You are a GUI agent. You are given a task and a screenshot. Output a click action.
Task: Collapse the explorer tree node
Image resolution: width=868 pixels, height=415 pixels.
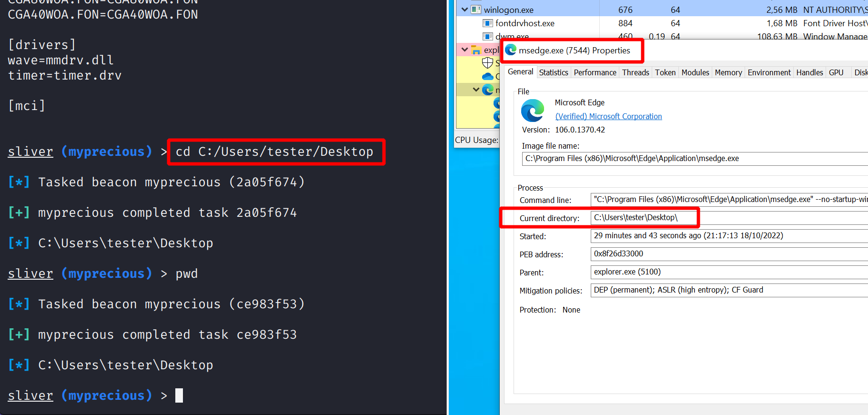(464, 50)
